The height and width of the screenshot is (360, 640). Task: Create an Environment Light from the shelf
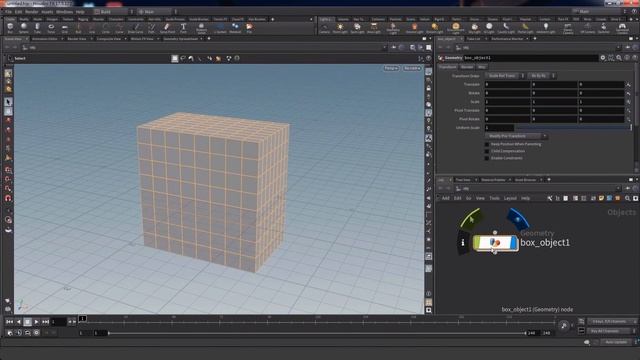pyautogui.click(x=456, y=28)
